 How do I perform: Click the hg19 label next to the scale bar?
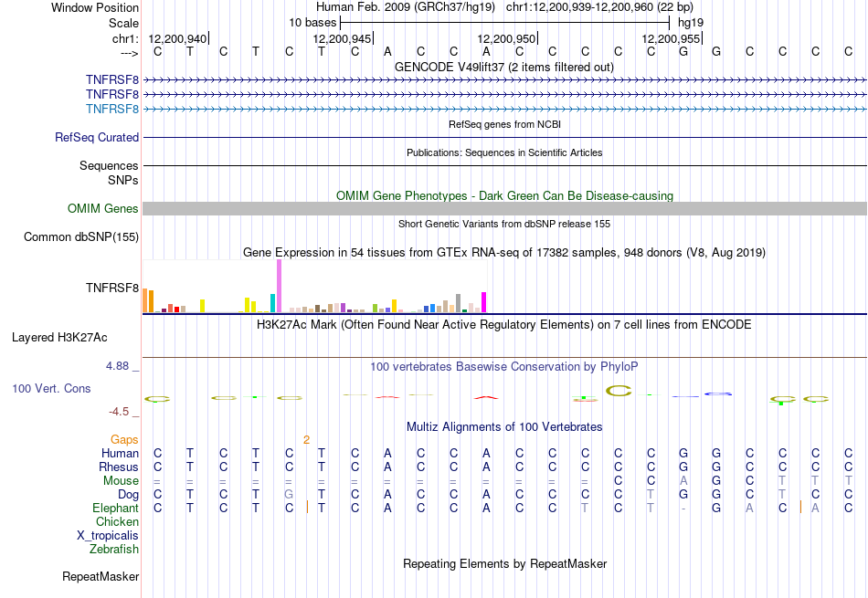click(x=691, y=23)
